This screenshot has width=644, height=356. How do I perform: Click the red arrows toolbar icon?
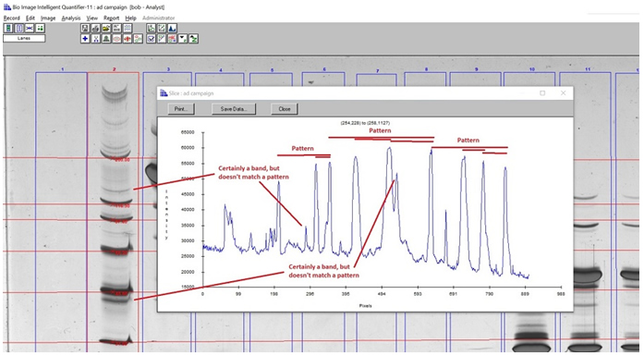128,39
